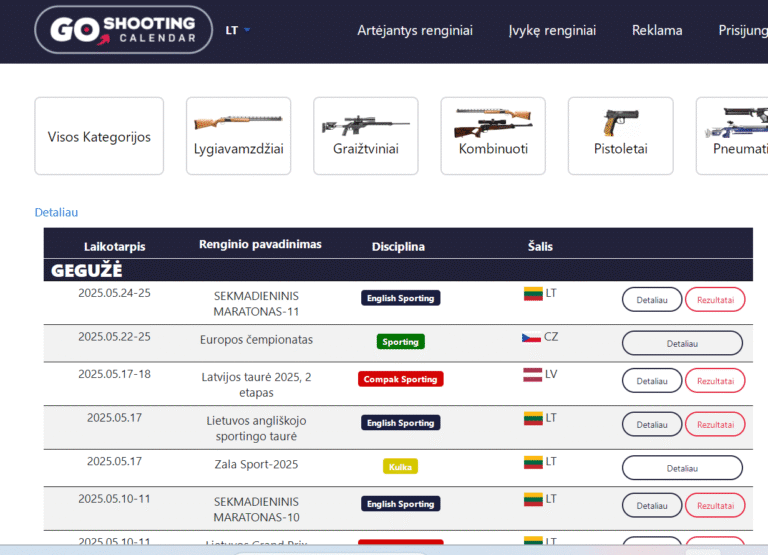Click the Lithuanian flag for SEKMADIENINIS MARATONAS-11
Image resolution: width=768 pixels, height=555 pixels.
tap(533, 294)
